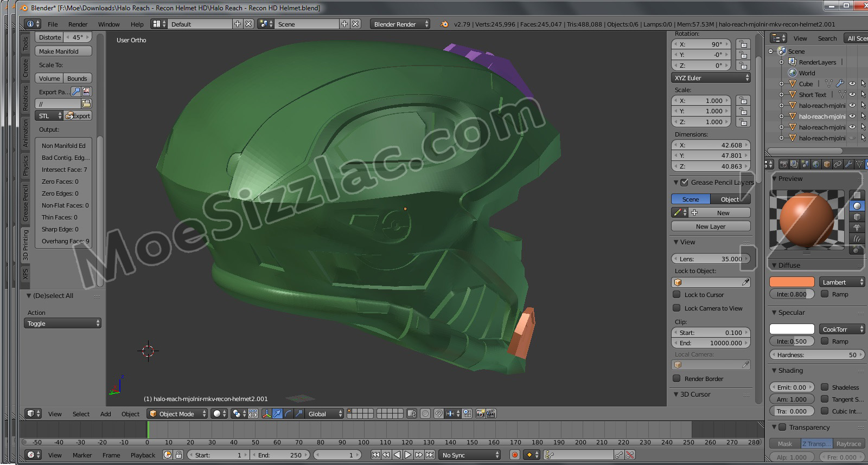Click the Lens focal length field
868x465 pixels.
(711, 259)
